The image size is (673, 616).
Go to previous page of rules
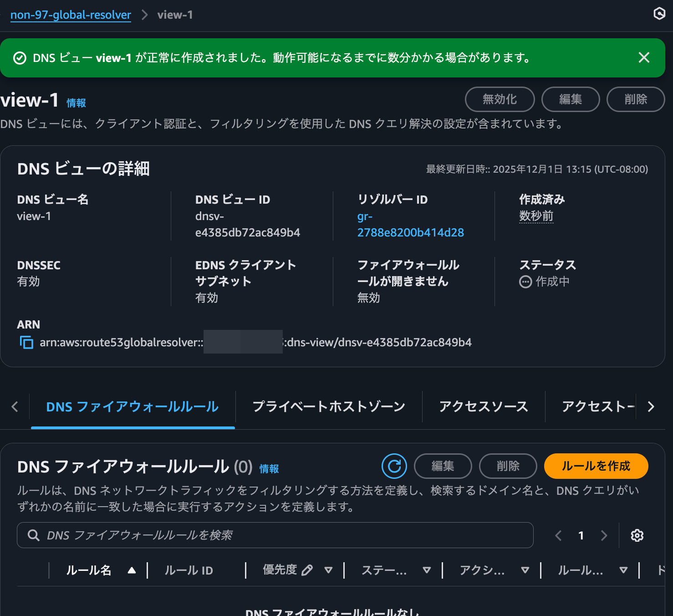pyautogui.click(x=559, y=535)
